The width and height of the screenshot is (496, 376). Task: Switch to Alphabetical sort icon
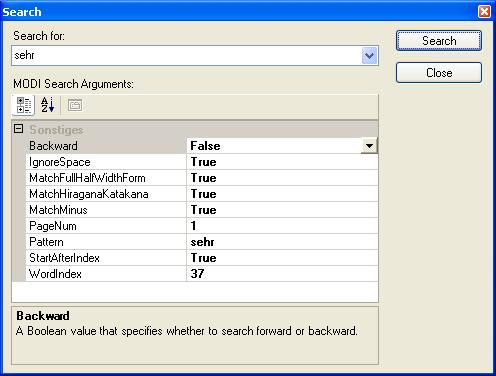47,105
